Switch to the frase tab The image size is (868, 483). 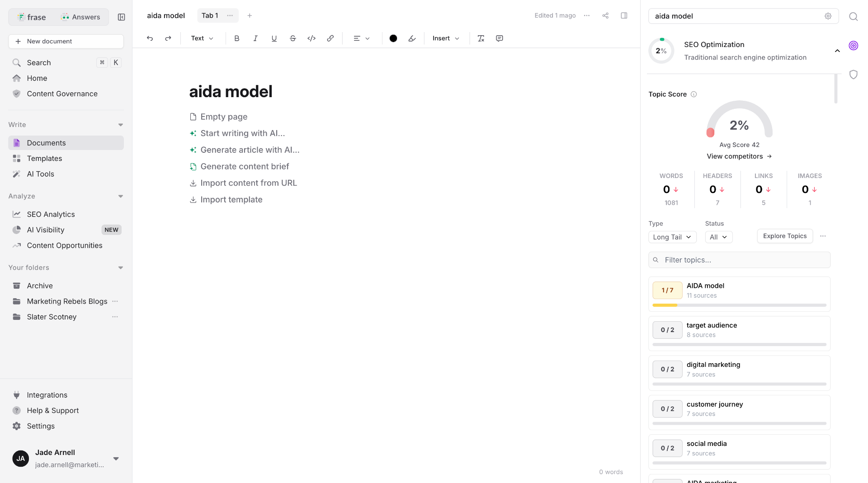[x=32, y=17]
